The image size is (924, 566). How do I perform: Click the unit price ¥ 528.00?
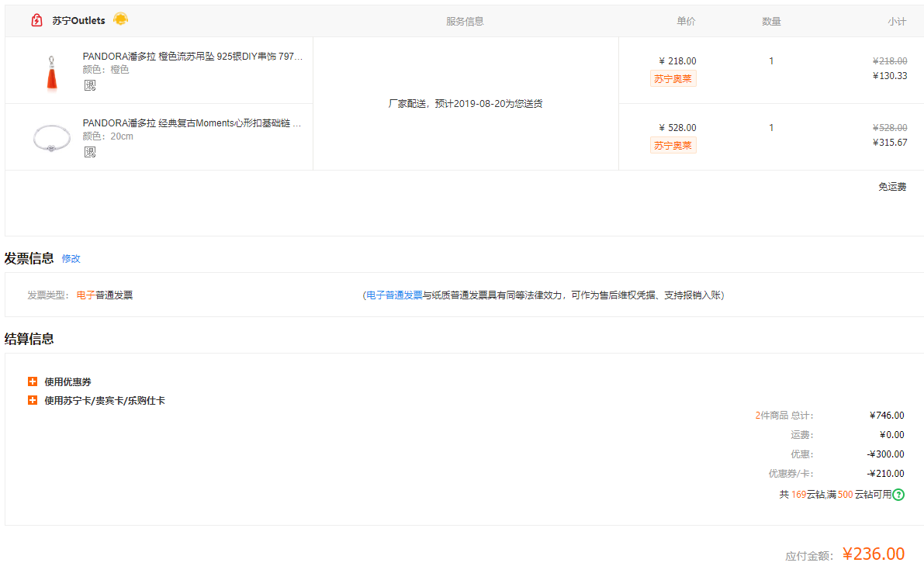[678, 128]
